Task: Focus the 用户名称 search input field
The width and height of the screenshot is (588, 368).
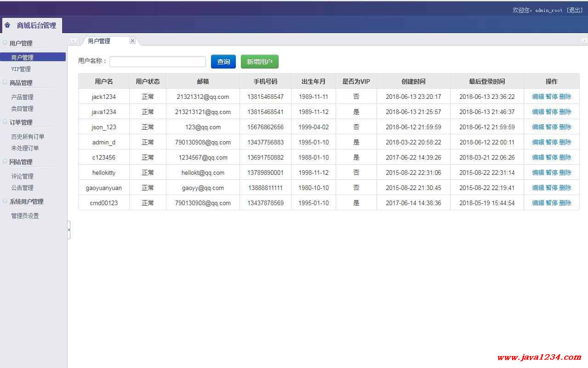Action: coord(158,62)
